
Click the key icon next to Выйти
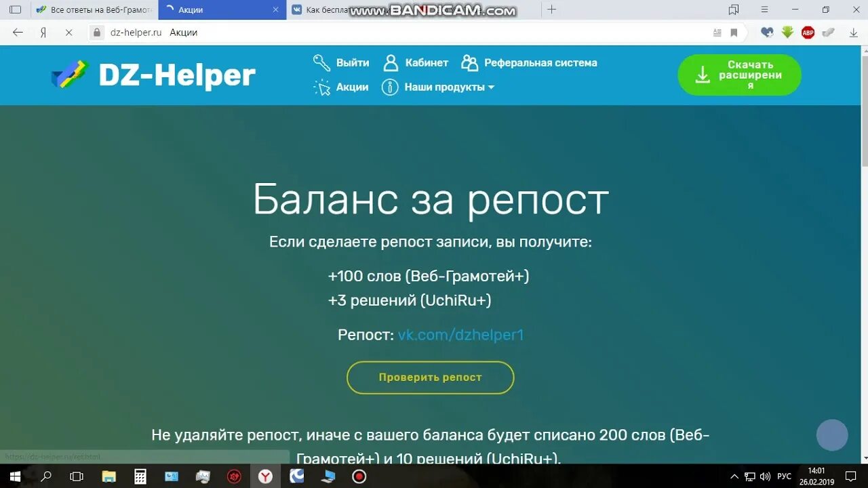tap(321, 63)
